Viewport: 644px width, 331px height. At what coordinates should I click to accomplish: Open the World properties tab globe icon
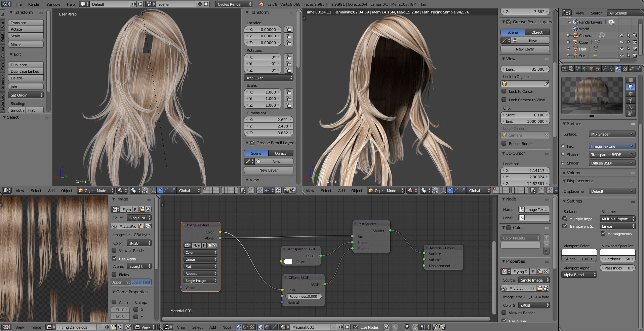[x=585, y=69]
